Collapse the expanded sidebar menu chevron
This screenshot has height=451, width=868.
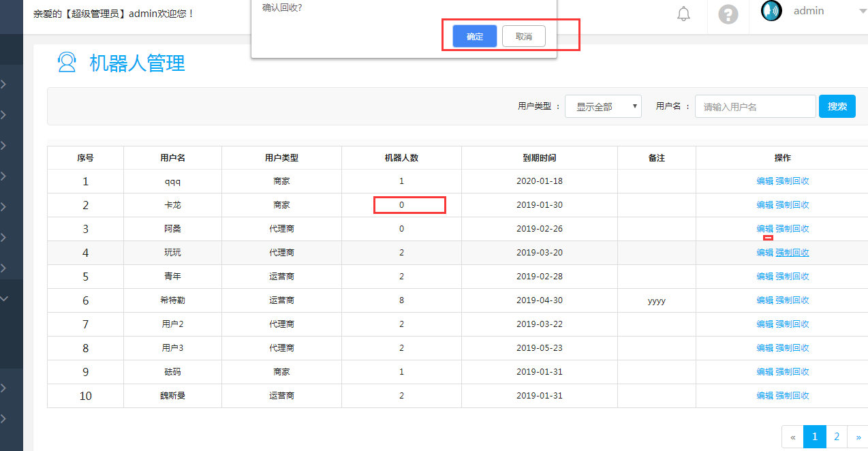coord(4,298)
